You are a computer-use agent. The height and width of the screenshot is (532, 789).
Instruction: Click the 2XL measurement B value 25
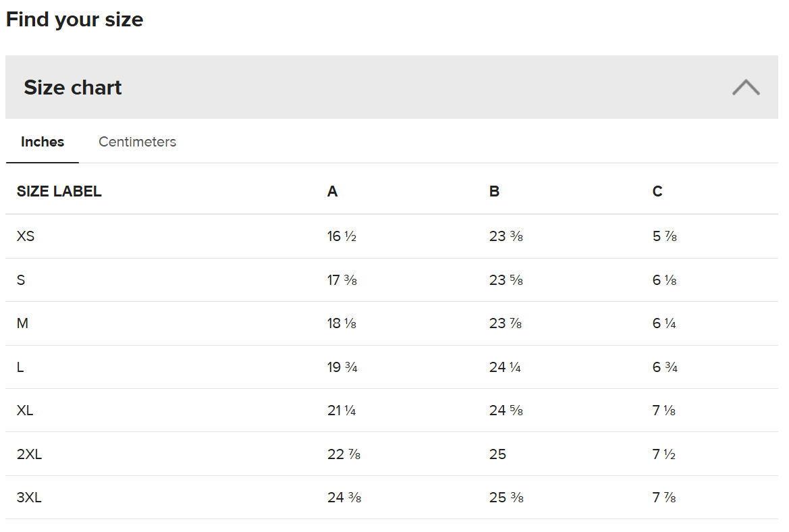point(497,454)
